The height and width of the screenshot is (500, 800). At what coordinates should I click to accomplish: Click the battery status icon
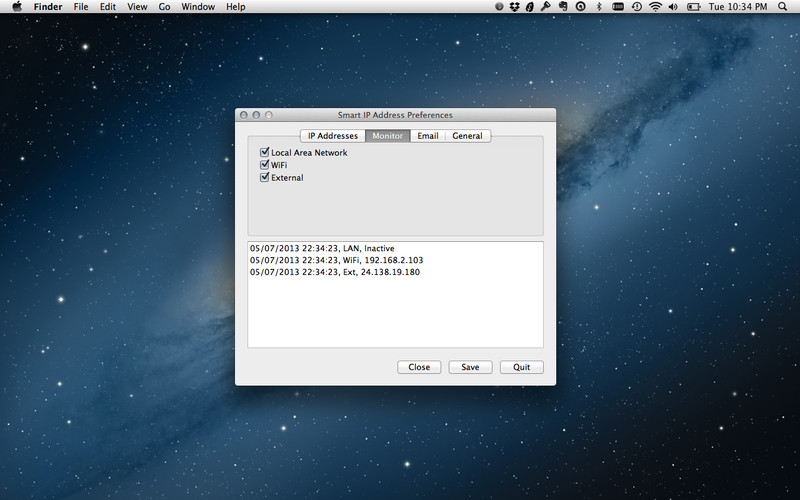tap(692, 6)
